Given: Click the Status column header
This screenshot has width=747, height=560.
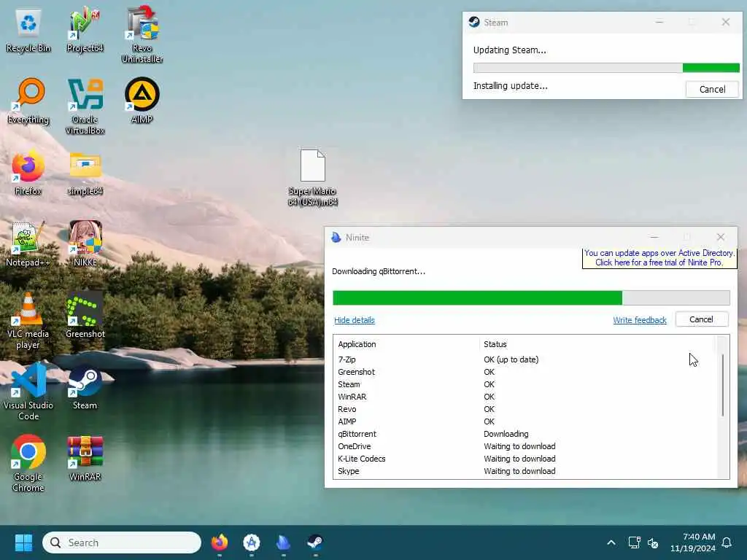Looking at the screenshot, I should (x=495, y=344).
